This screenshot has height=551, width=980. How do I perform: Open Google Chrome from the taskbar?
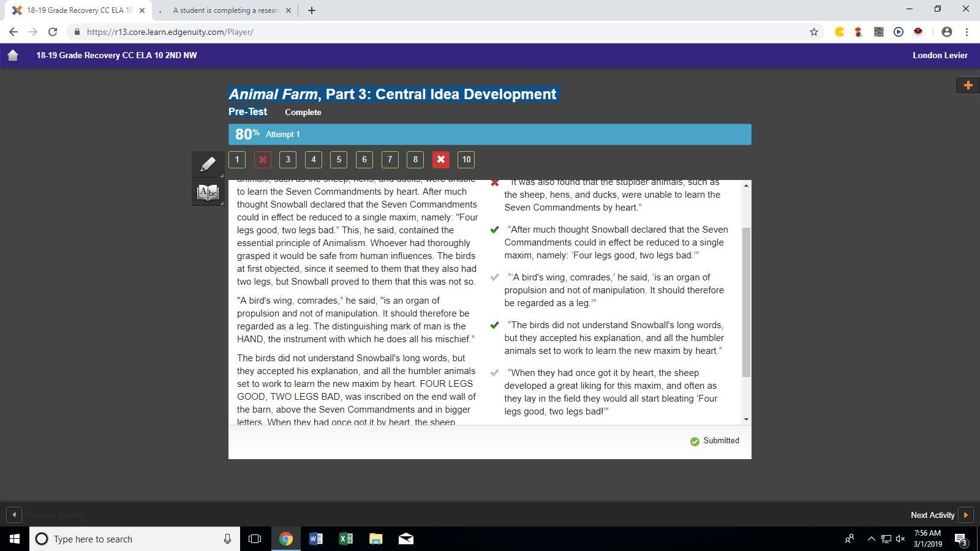286,539
